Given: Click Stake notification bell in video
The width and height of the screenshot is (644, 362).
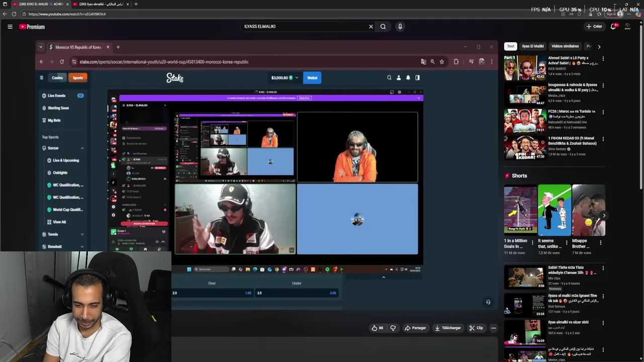Looking at the screenshot, I should point(408,78).
